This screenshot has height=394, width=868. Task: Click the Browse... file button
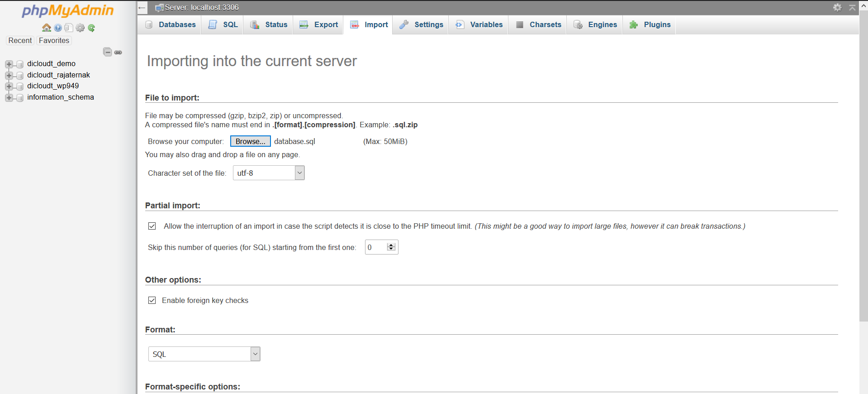click(250, 141)
